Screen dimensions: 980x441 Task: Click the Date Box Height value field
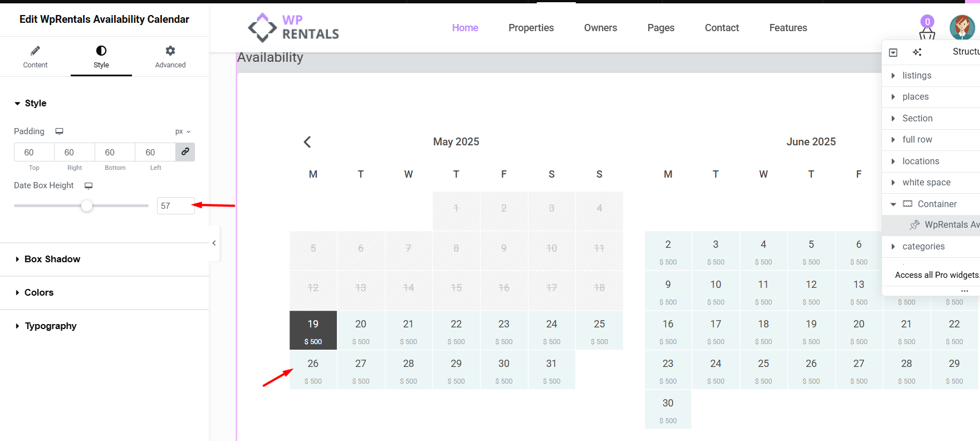[x=175, y=206]
